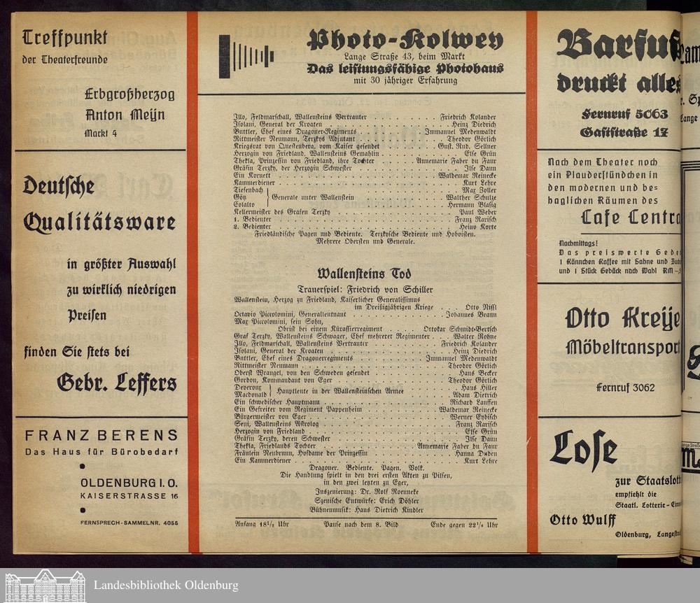This screenshot has height=603, width=700.
Task: Select the Treffpunkt der Theaterfreunde heading
Action: (x=65, y=46)
